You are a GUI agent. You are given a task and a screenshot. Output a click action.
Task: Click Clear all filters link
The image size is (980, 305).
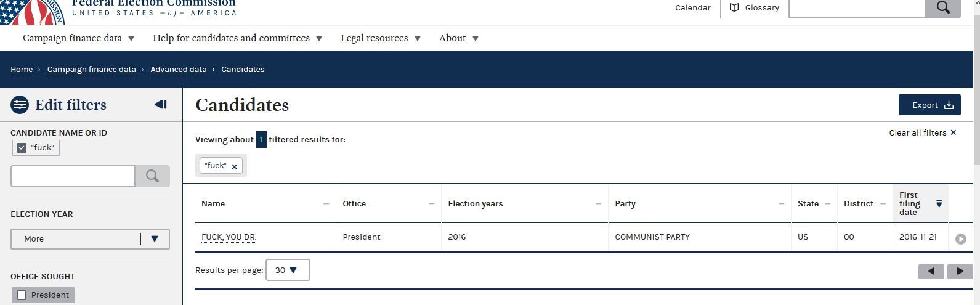[923, 132]
